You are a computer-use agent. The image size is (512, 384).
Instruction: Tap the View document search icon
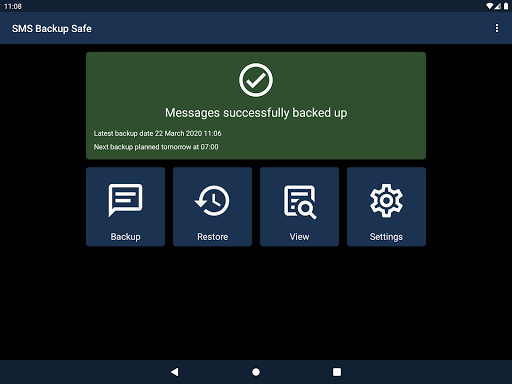(x=300, y=202)
